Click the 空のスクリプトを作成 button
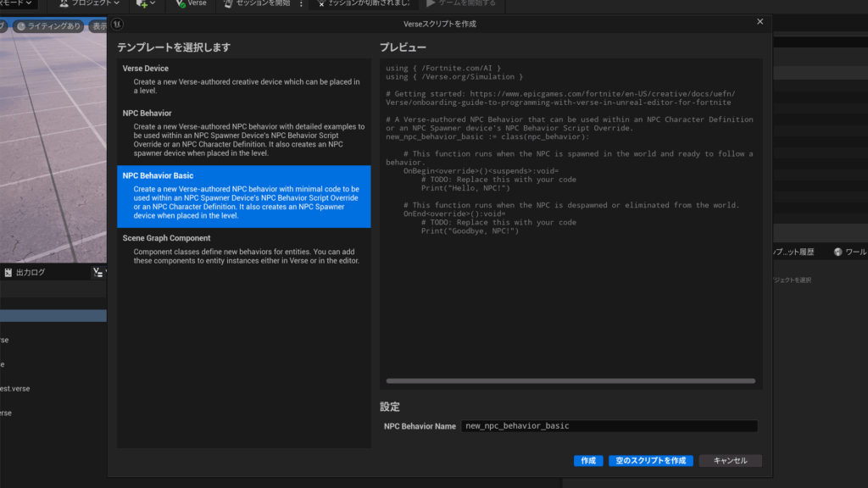The height and width of the screenshot is (488, 868). 650,461
